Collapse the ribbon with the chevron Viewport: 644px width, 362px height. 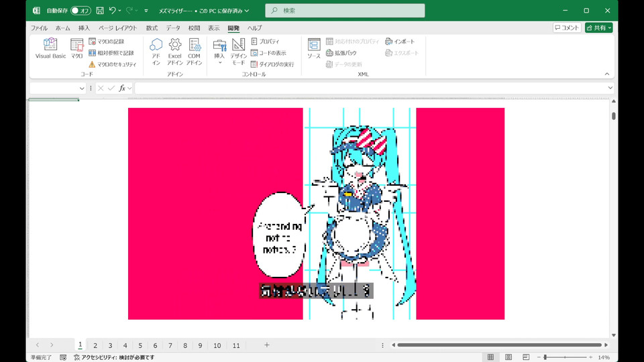606,74
